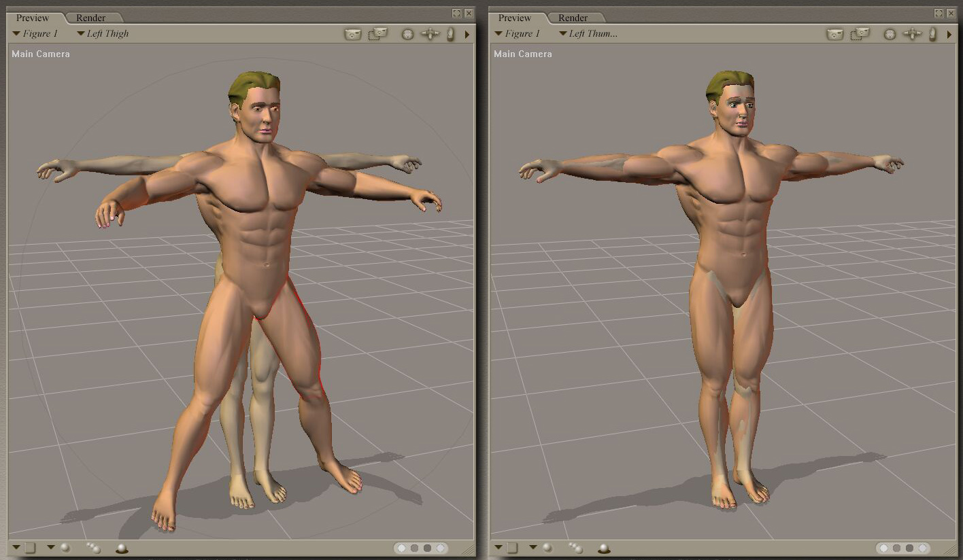Image resolution: width=963 pixels, height=560 pixels.
Task: Click fourth light color dot in right window footer
Action: point(922,548)
